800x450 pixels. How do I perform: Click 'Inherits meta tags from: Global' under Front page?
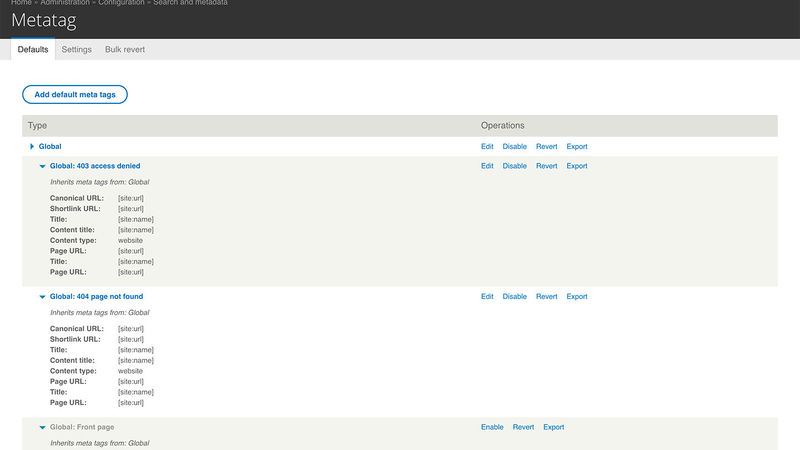coord(99,443)
